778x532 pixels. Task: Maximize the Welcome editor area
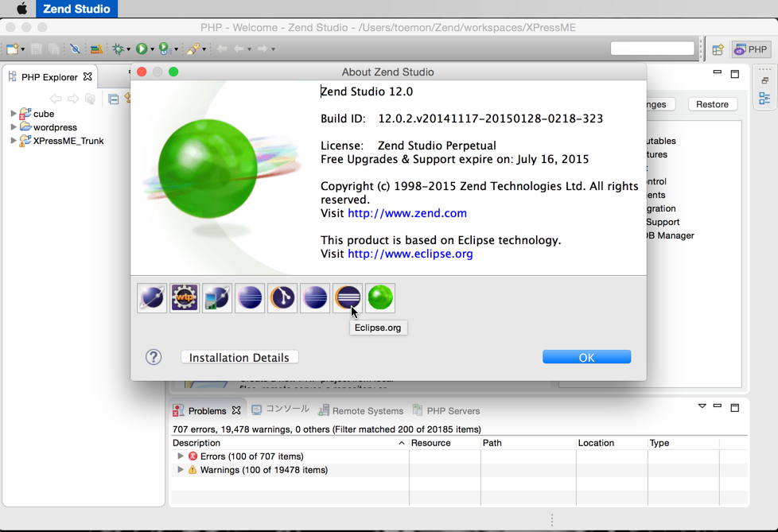[x=735, y=74]
